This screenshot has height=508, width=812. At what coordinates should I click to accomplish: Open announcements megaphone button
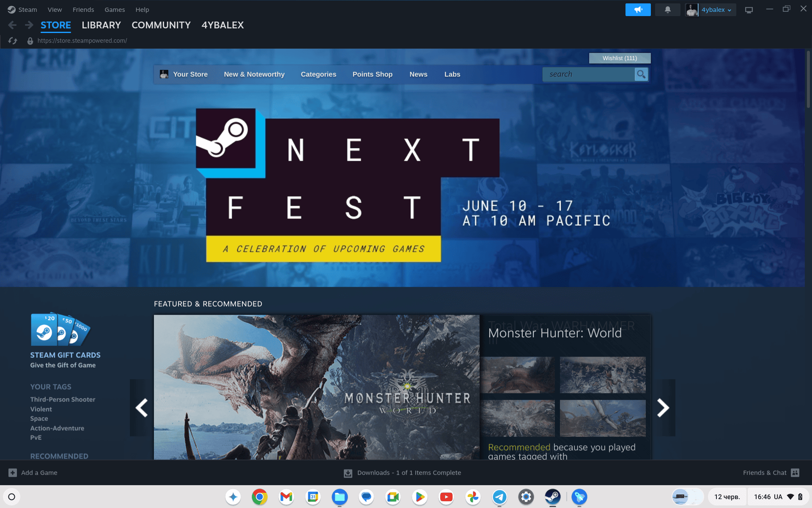click(x=638, y=9)
